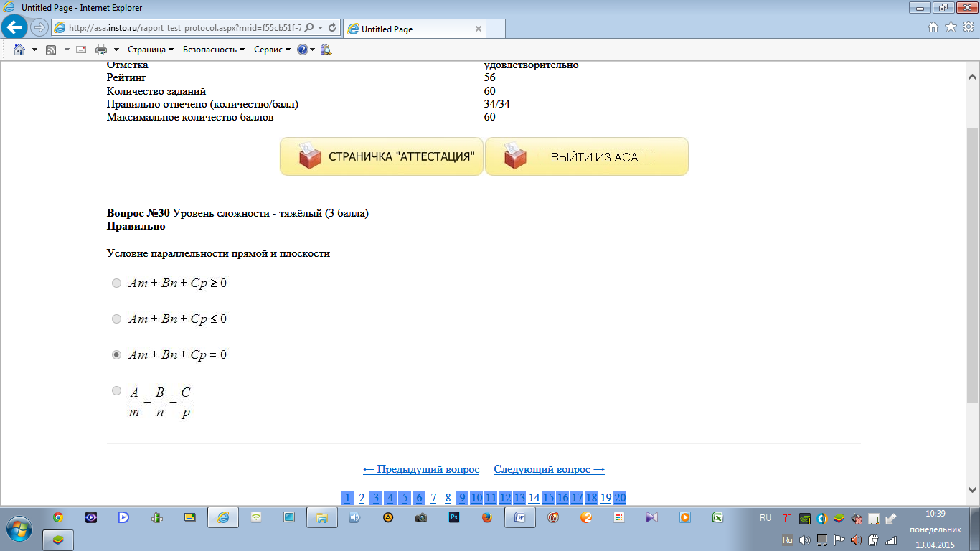980x551 pixels.
Task: Select the radio for Am+Bn+Cp ≤ 0
Action: pyautogui.click(x=116, y=319)
